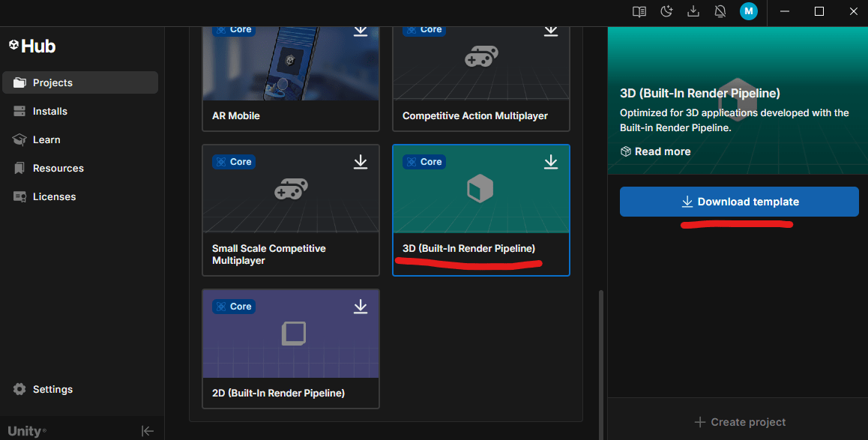Open Resources from the sidebar
868x440 pixels.
58,168
